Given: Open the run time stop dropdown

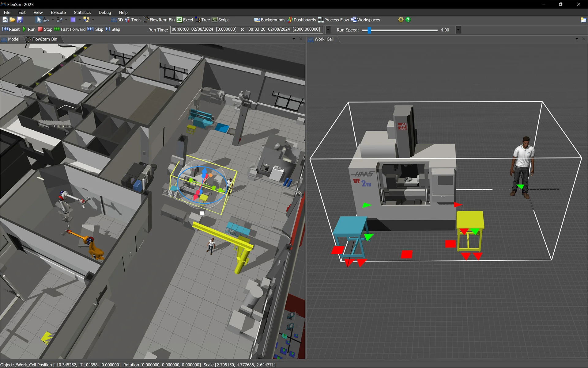Looking at the screenshot, I should [x=327, y=30].
